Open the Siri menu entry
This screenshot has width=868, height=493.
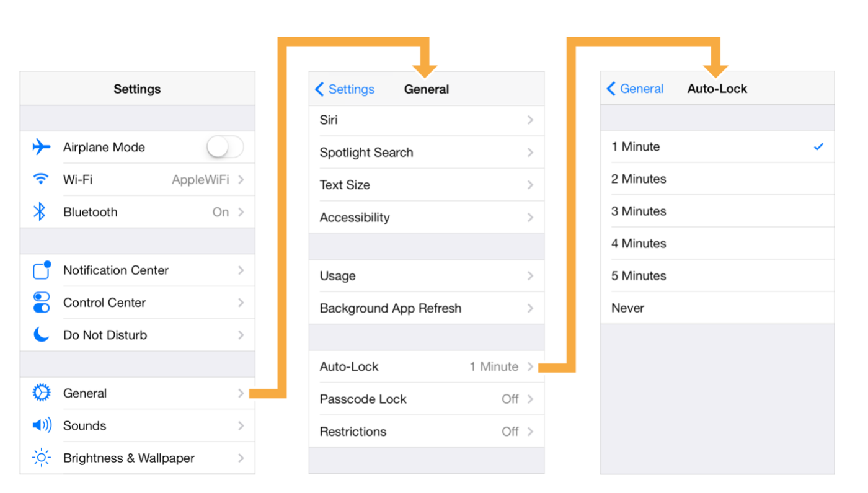(427, 120)
